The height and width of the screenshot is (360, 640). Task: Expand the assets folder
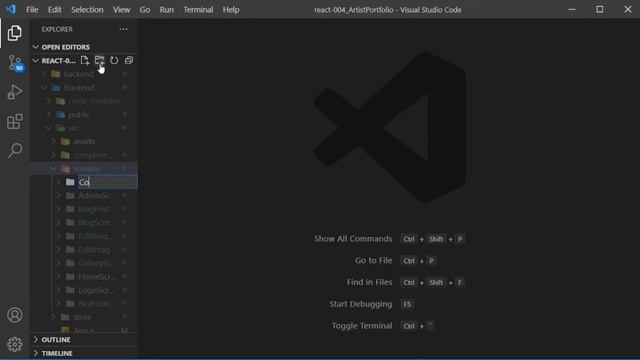[84, 141]
